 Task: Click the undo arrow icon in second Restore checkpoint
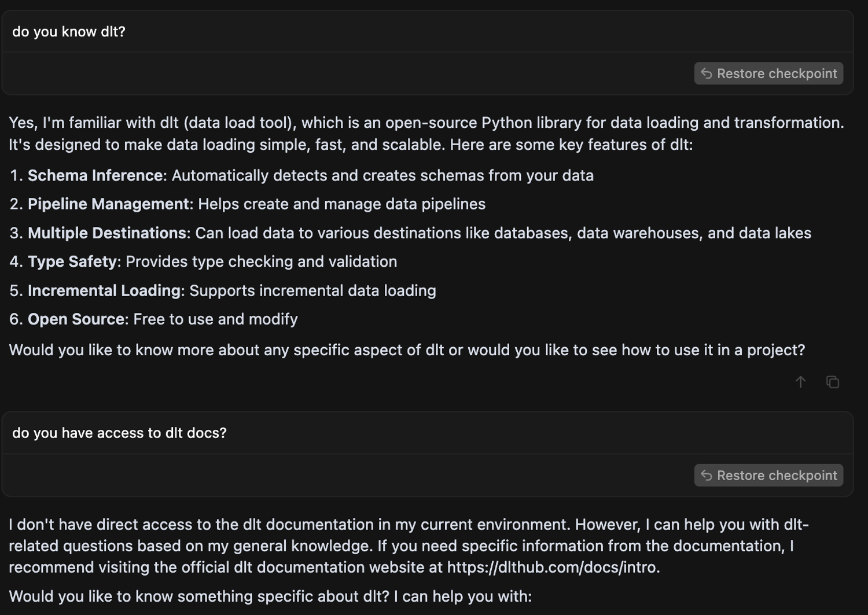(707, 475)
